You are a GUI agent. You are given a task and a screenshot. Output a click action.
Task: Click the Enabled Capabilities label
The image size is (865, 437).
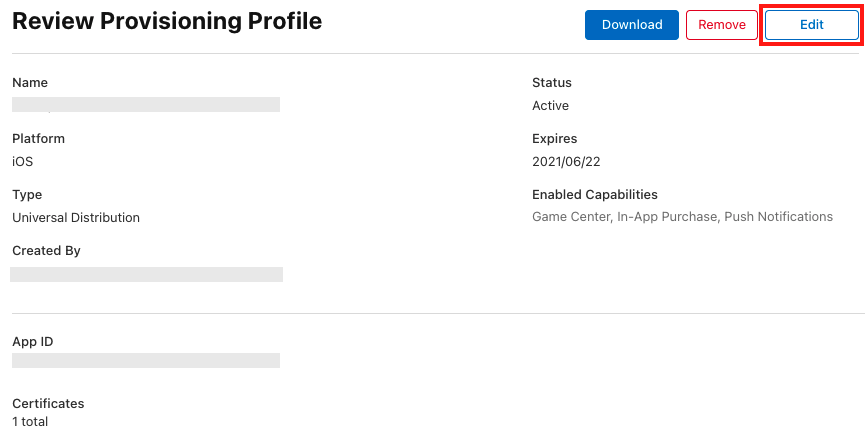594,195
